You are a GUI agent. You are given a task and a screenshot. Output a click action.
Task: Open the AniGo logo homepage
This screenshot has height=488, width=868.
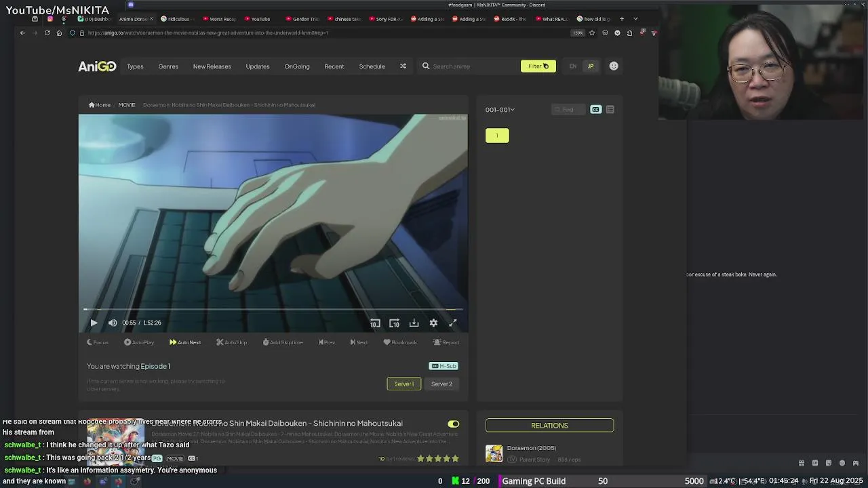(97, 66)
